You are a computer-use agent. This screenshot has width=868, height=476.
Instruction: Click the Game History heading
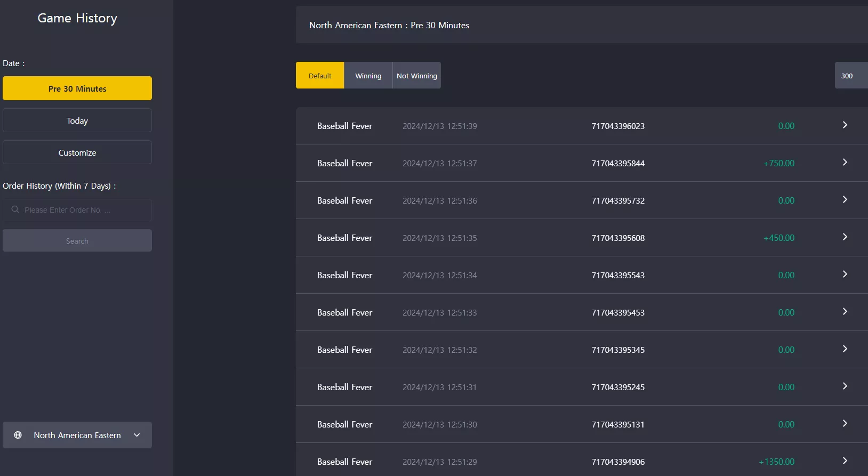click(x=77, y=18)
